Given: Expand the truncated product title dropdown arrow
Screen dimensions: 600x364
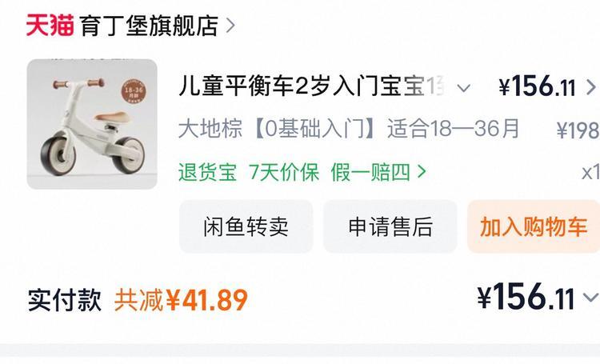Looking at the screenshot, I should tap(464, 88).
